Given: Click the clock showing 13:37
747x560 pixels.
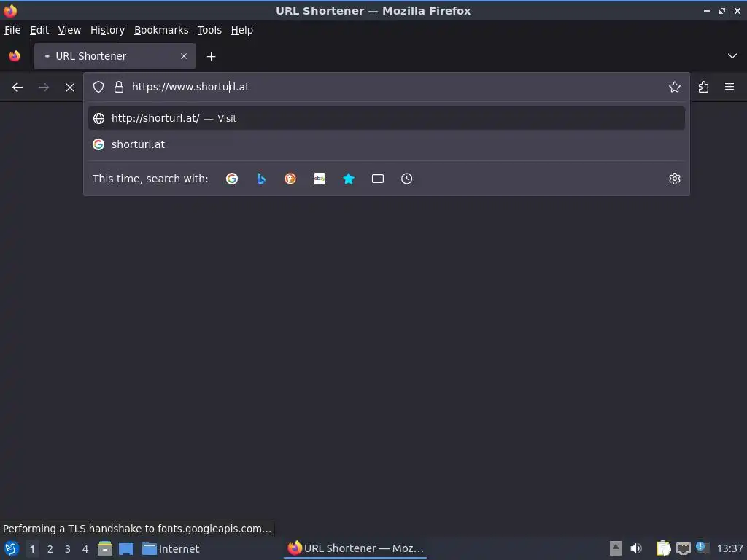Looking at the screenshot, I should (x=729, y=548).
